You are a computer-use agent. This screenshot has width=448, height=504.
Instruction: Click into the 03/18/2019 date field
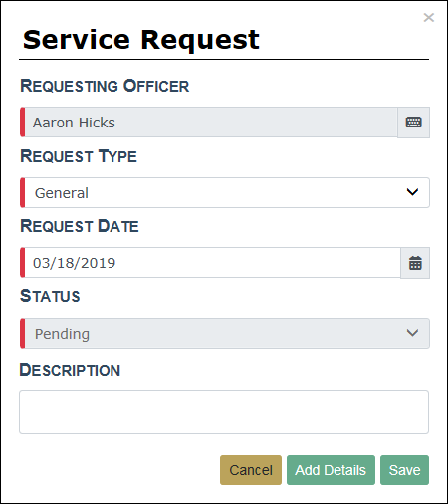coord(210,263)
